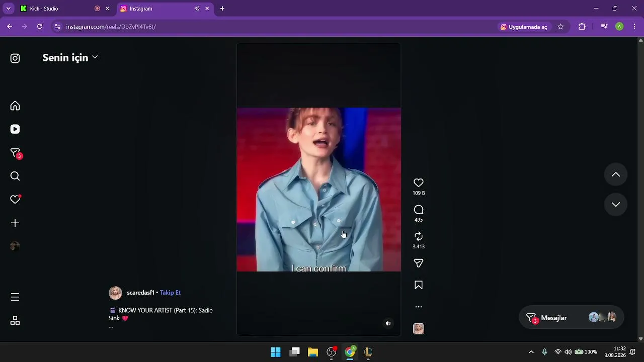The image size is (644, 362).
Task: Go back in browser history
Action: 10,27
